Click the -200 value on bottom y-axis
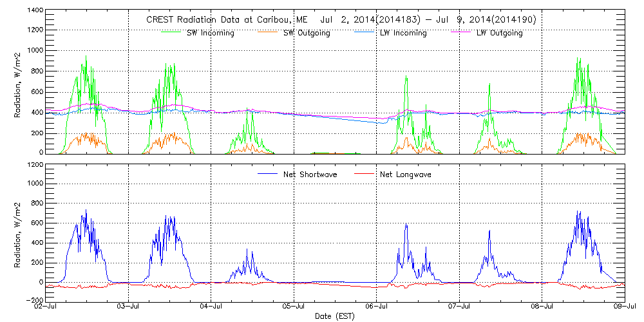The image size is (644, 322). click(x=33, y=300)
